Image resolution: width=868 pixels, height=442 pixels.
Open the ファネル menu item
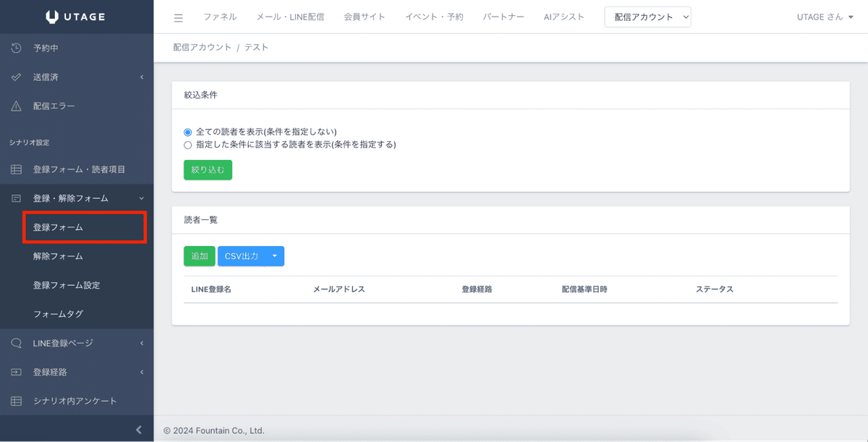tap(220, 17)
